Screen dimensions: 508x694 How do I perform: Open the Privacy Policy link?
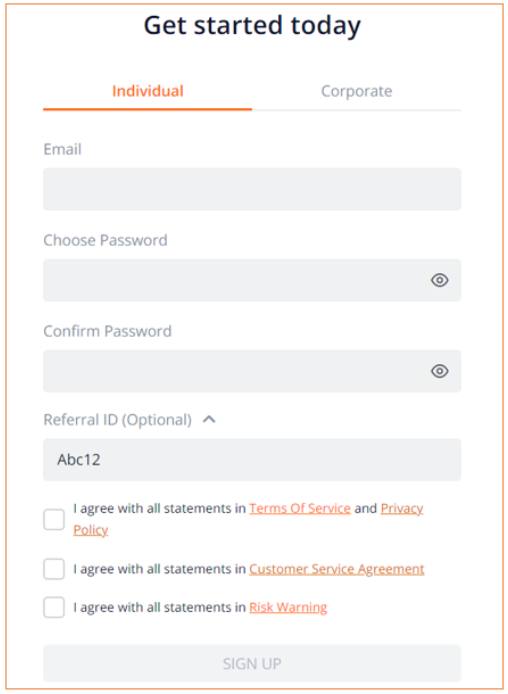coord(402,509)
